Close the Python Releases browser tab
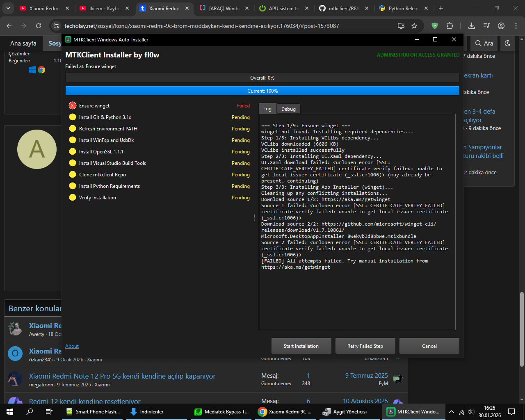 pos(426,8)
